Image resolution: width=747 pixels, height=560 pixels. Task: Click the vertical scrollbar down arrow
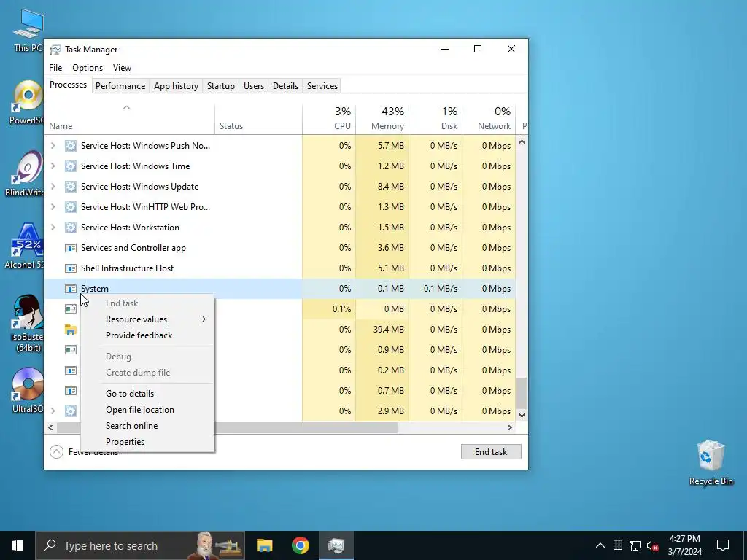pyautogui.click(x=522, y=415)
